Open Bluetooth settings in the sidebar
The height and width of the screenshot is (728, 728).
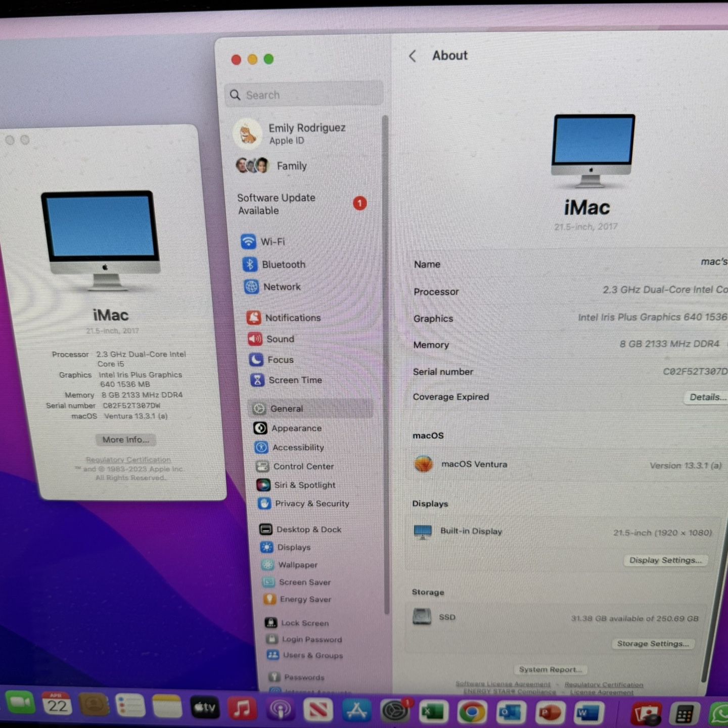click(x=274, y=264)
